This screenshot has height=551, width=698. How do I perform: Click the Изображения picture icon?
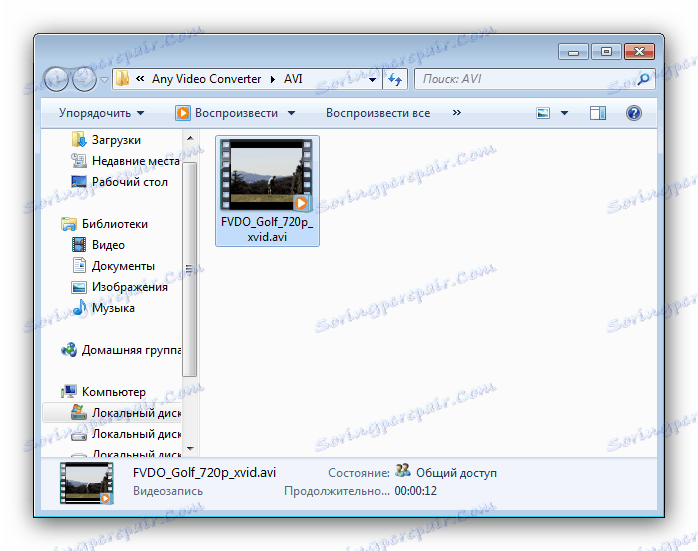coord(79,287)
